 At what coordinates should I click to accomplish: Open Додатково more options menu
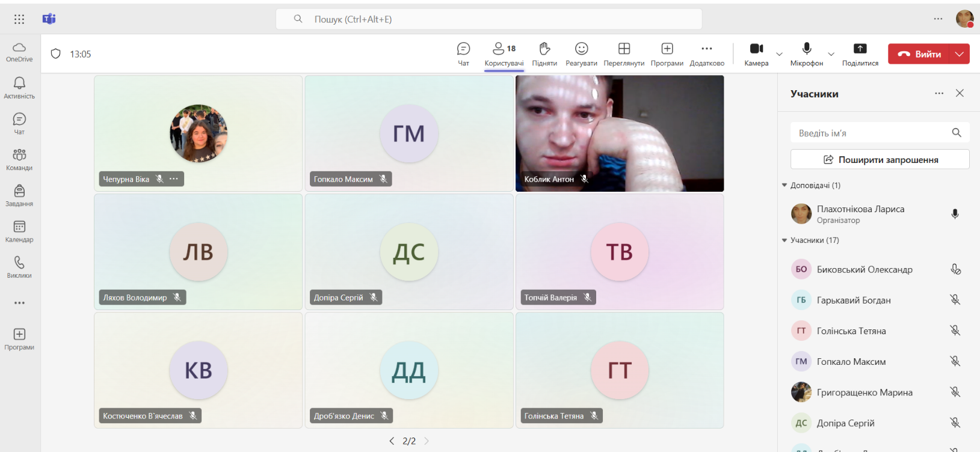click(x=707, y=53)
